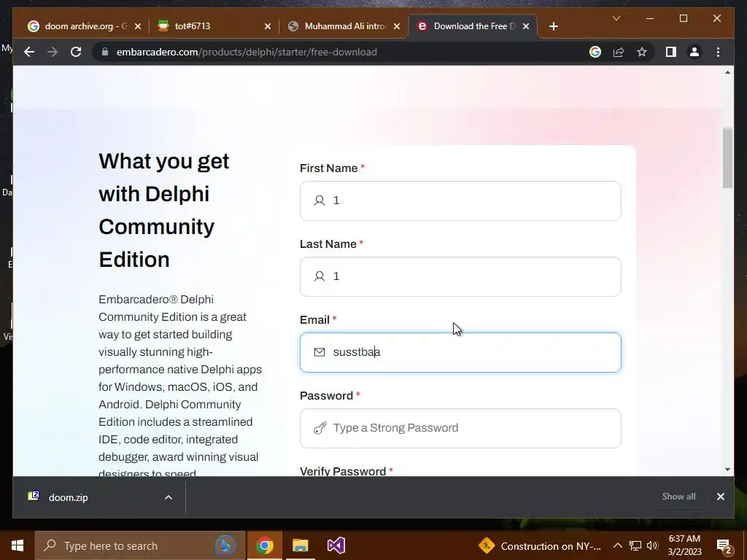The height and width of the screenshot is (560, 747).
Task: Expand the doom.zip download options
Action: point(169,497)
